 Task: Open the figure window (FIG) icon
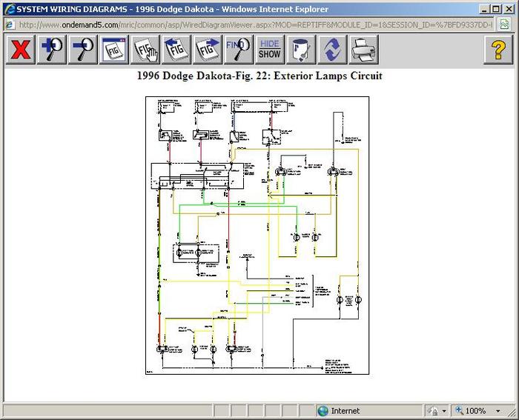[x=114, y=50]
